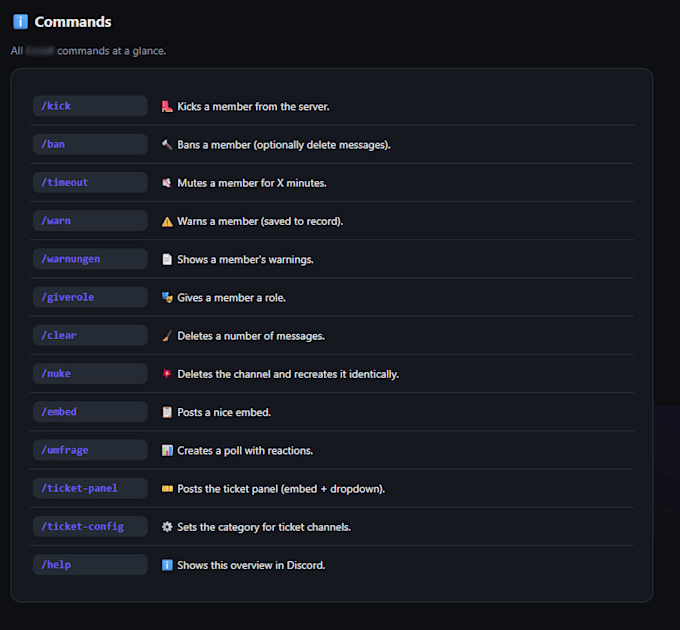The image size is (680, 630).
Task: Click the Commands heading text
Action: click(x=73, y=22)
